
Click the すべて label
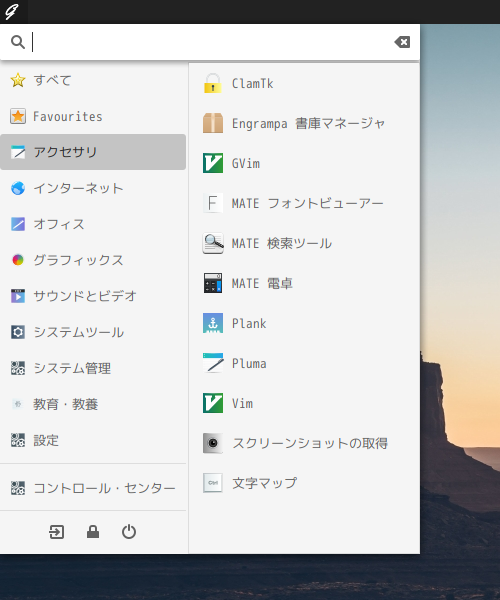coord(52,80)
